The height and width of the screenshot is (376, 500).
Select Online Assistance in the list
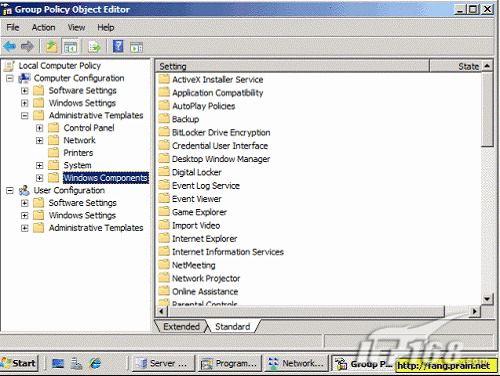pos(205,291)
